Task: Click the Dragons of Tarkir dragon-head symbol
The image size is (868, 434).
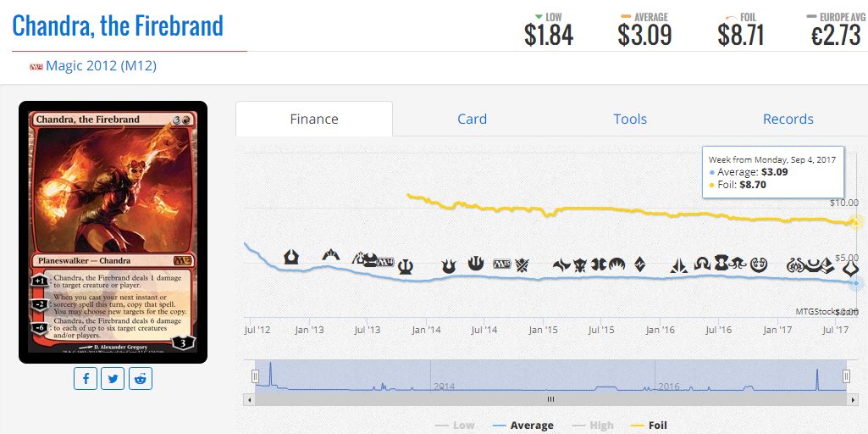Action: point(579,265)
